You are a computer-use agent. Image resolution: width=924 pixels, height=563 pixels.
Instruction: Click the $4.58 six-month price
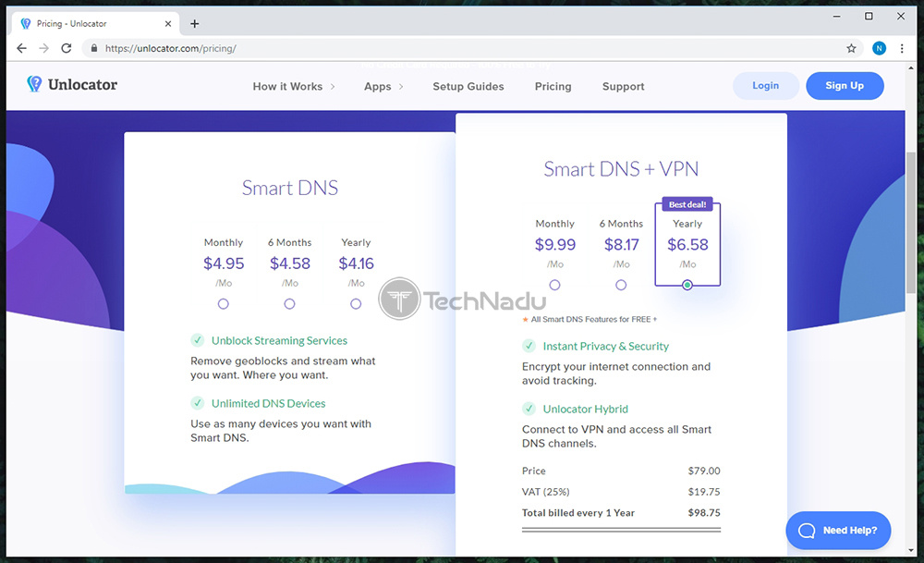point(290,263)
